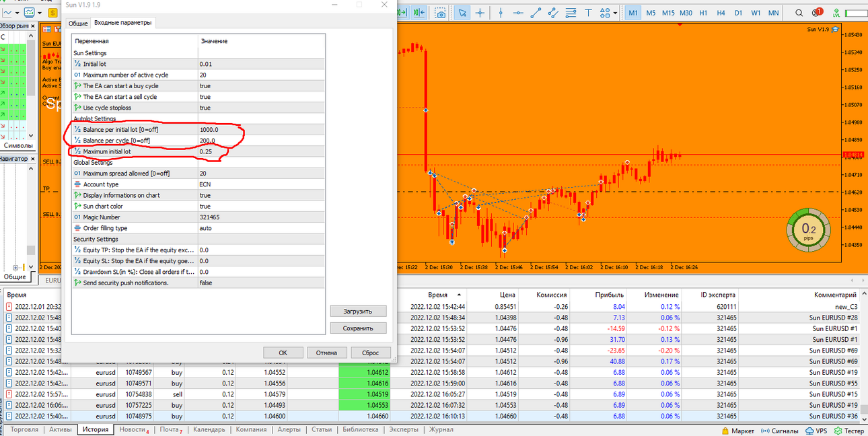Switch chart to W1 timeframe
This screenshot has height=436, width=868.
756,13
